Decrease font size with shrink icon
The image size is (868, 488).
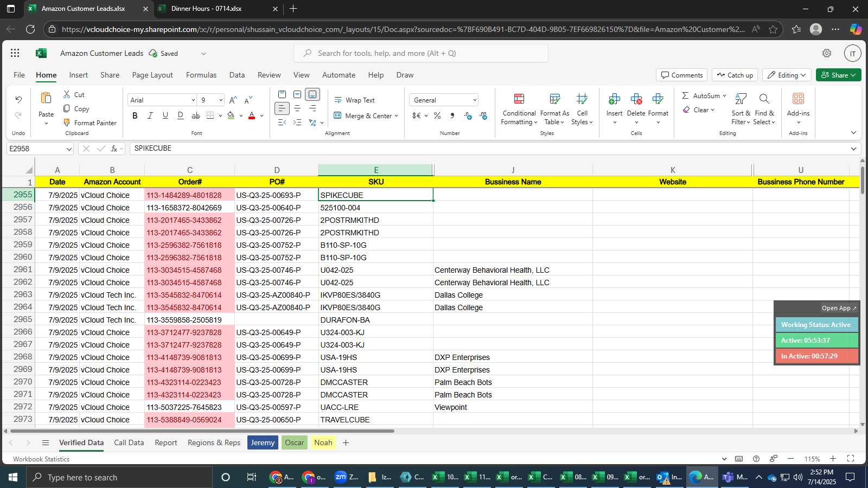click(x=248, y=100)
